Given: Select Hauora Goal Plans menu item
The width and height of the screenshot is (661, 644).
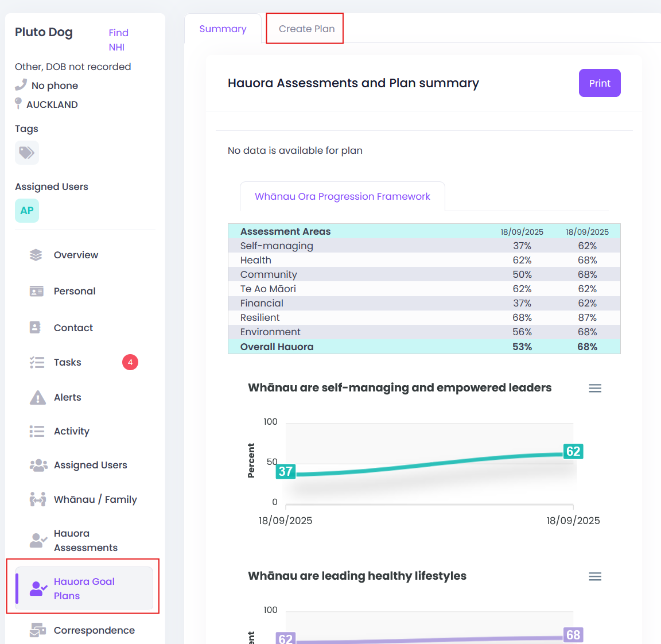Looking at the screenshot, I should (84, 588).
